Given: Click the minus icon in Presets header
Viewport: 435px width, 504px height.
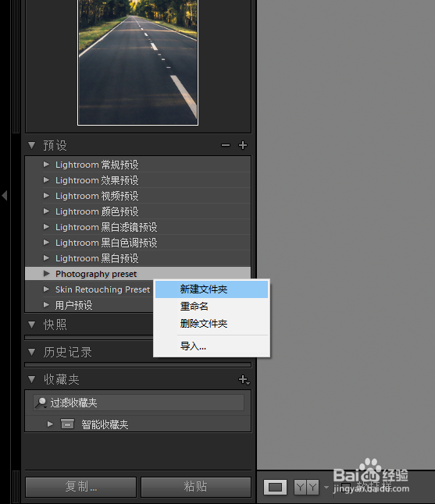Looking at the screenshot, I should (x=226, y=145).
